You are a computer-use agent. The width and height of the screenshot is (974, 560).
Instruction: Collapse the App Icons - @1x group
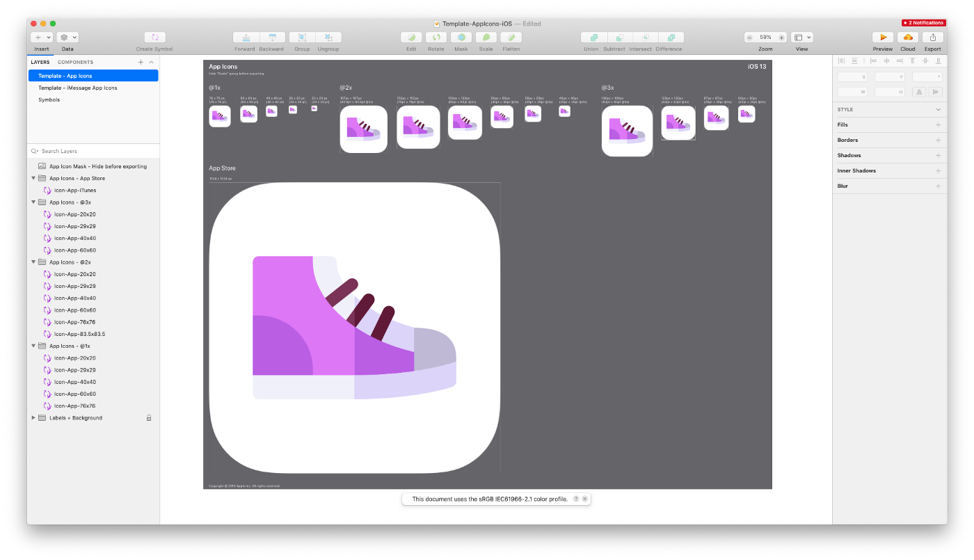33,346
